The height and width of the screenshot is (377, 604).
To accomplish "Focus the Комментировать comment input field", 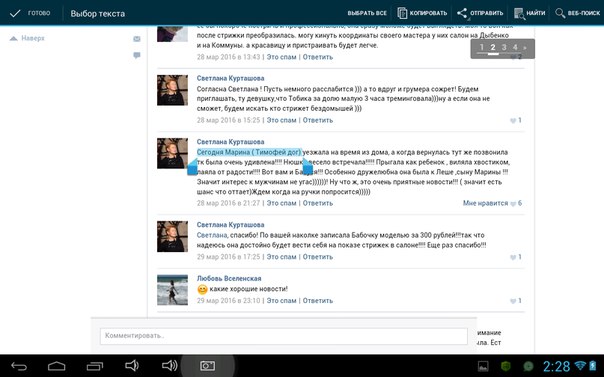I will coord(284,336).
